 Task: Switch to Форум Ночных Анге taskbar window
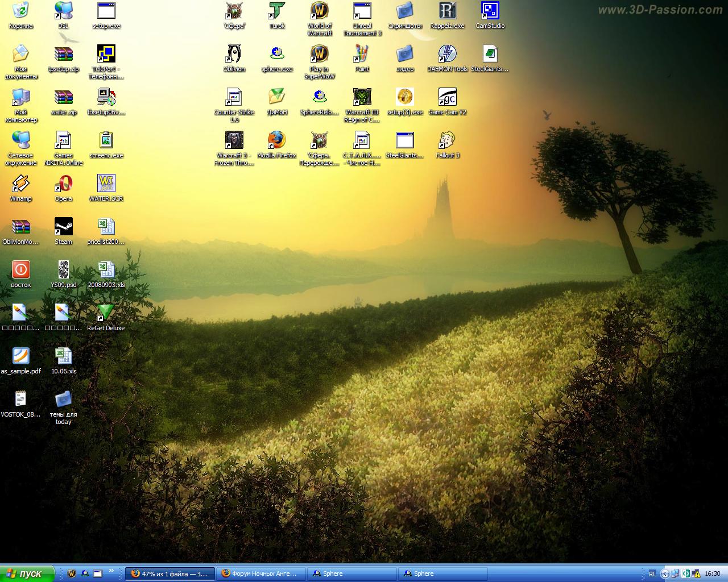[x=261, y=573]
